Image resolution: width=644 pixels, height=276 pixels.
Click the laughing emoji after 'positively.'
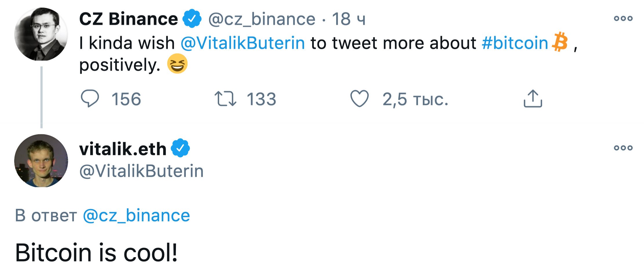[x=177, y=64]
